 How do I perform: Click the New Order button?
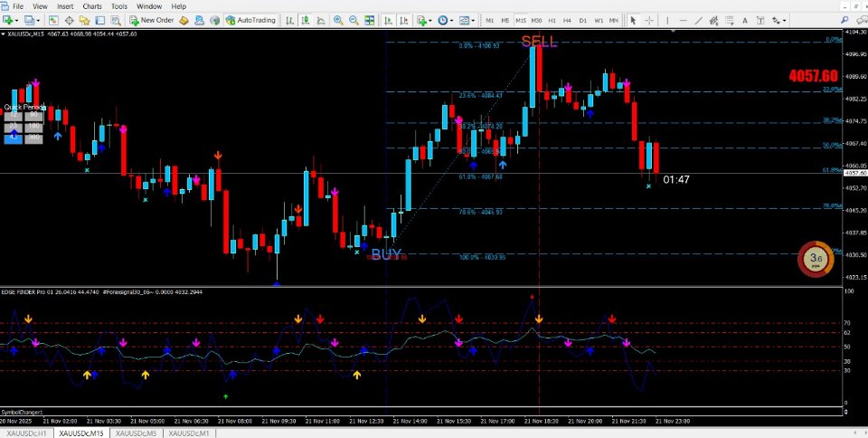click(x=152, y=21)
